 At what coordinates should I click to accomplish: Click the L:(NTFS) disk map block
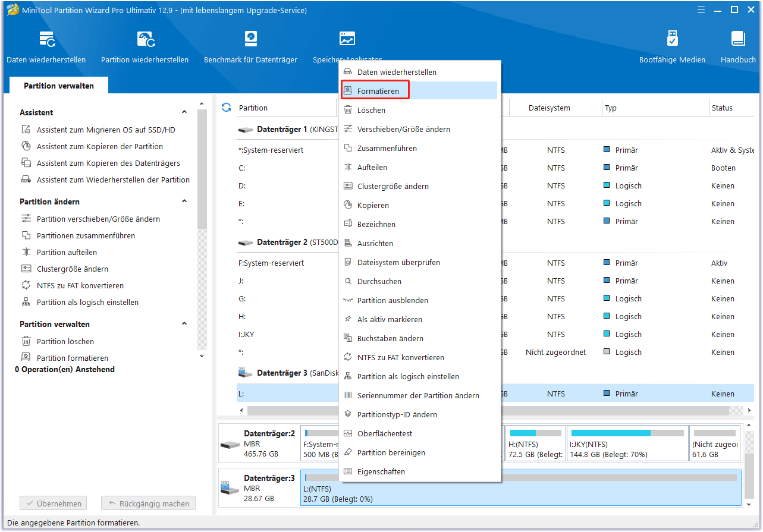521,487
